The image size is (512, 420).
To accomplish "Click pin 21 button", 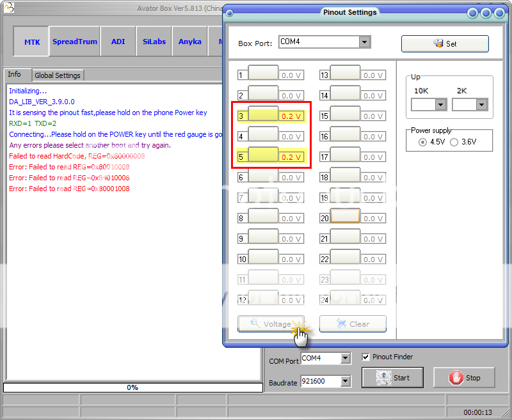I will coord(345,236).
